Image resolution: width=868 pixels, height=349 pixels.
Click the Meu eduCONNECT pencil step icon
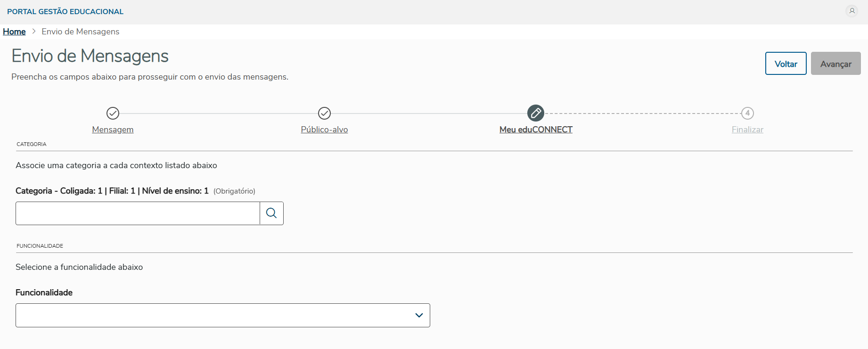coord(536,113)
